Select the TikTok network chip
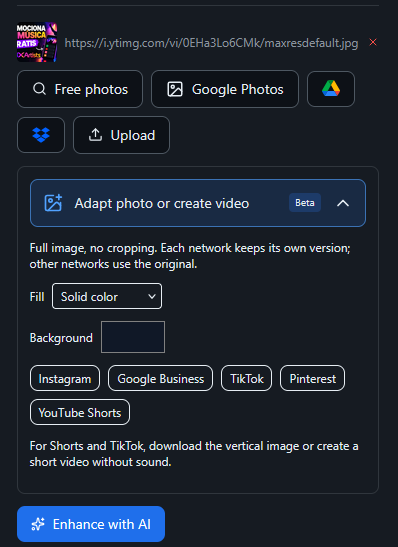This screenshot has height=547, width=398. pyautogui.click(x=247, y=379)
